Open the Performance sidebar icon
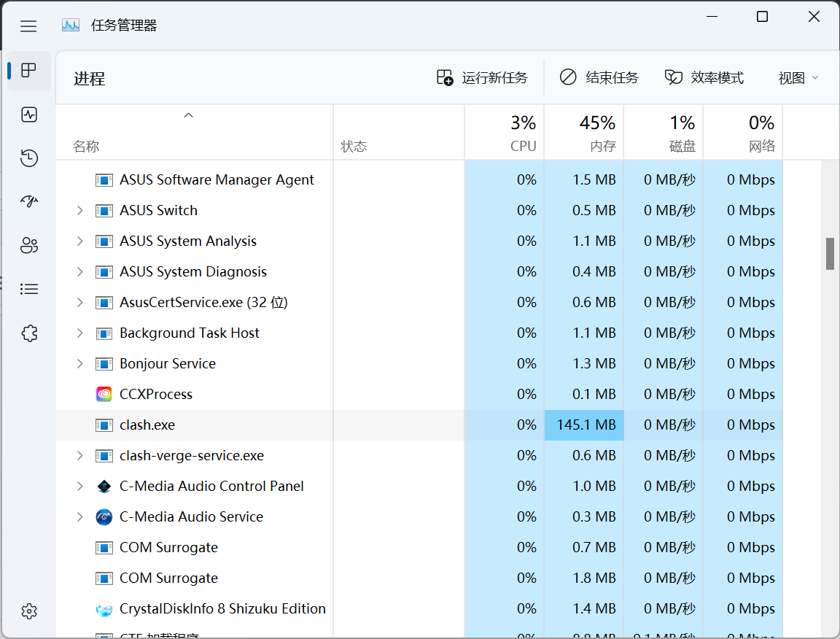Image resolution: width=840 pixels, height=639 pixels. tap(29, 115)
